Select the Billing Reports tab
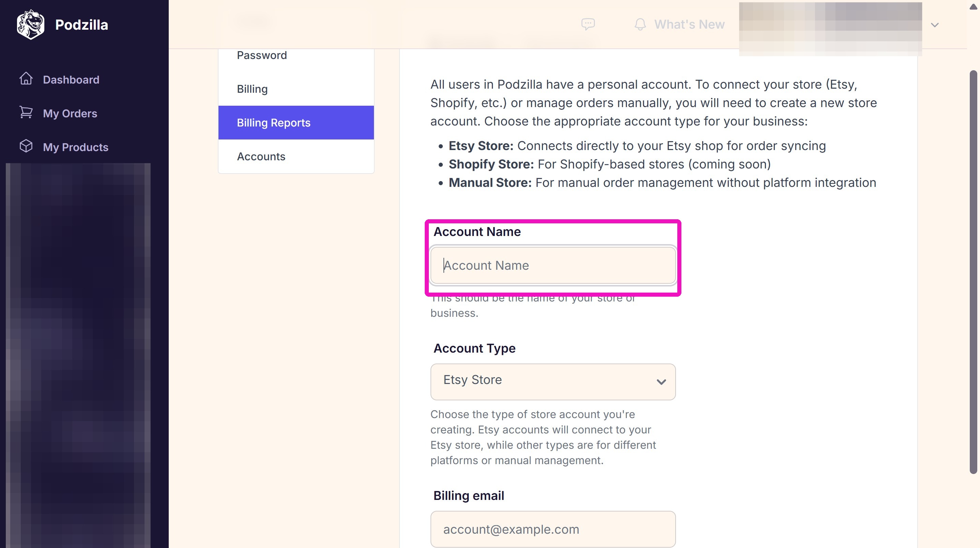Screen dimensions: 980x548 (x=296, y=122)
